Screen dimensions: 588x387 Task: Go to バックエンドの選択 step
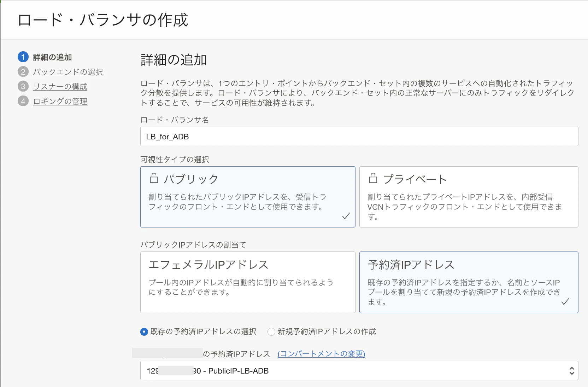pyautogui.click(x=68, y=72)
